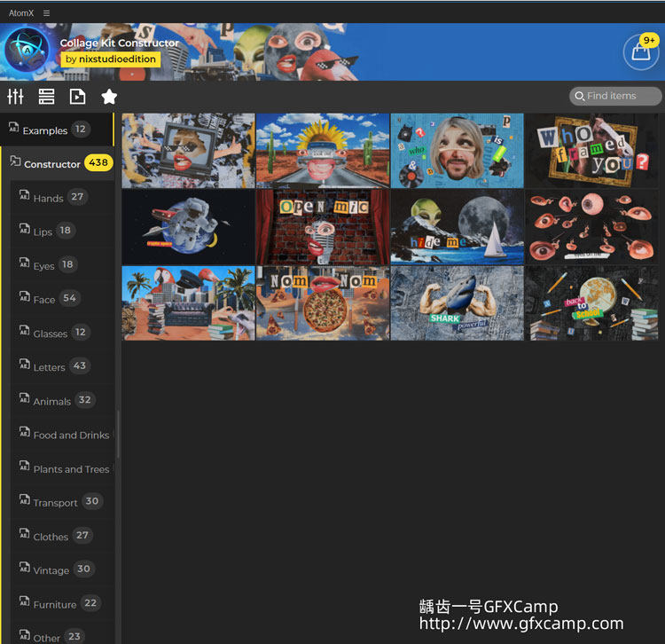Image resolution: width=665 pixels, height=644 pixels.
Task: Click the Collage Kit Constructor title
Action: click(x=119, y=43)
